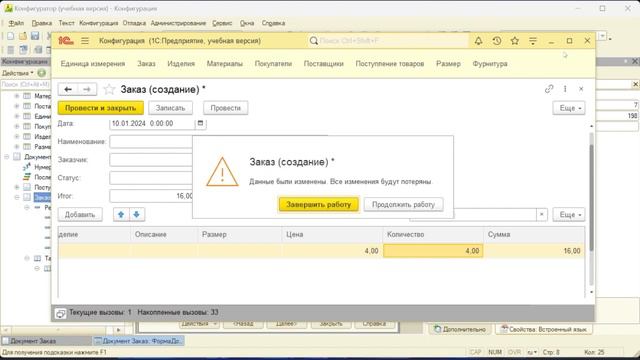Go forward with right arrow button
The image size is (640, 360).
pyautogui.click(x=87, y=89)
